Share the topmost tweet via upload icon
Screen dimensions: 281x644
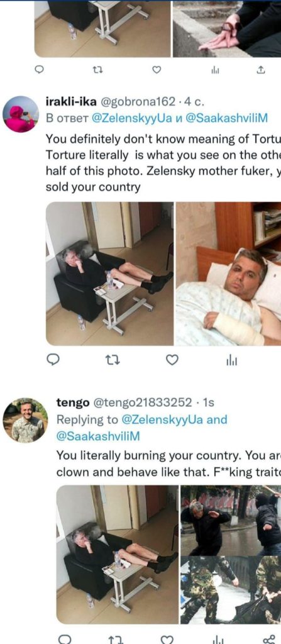(260, 70)
